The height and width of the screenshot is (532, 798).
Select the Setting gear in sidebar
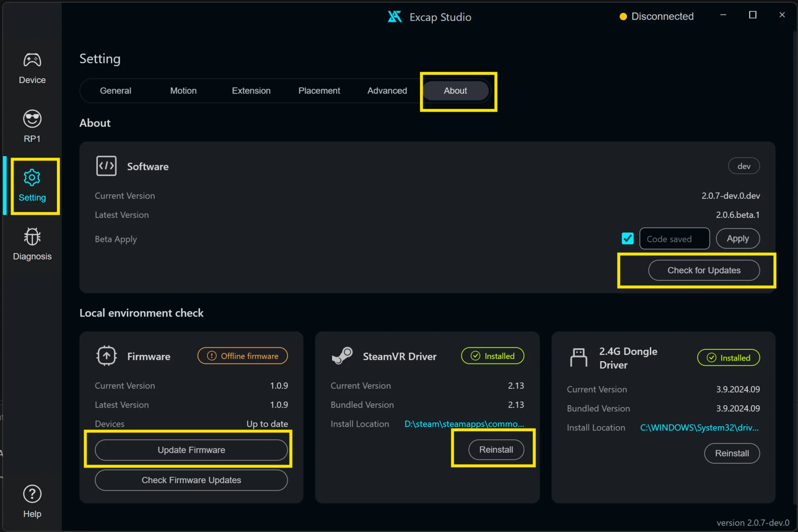[x=32, y=186]
